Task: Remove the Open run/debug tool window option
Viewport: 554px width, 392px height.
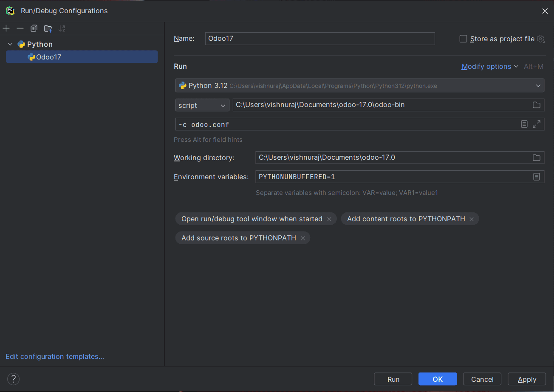Action: 329,219
